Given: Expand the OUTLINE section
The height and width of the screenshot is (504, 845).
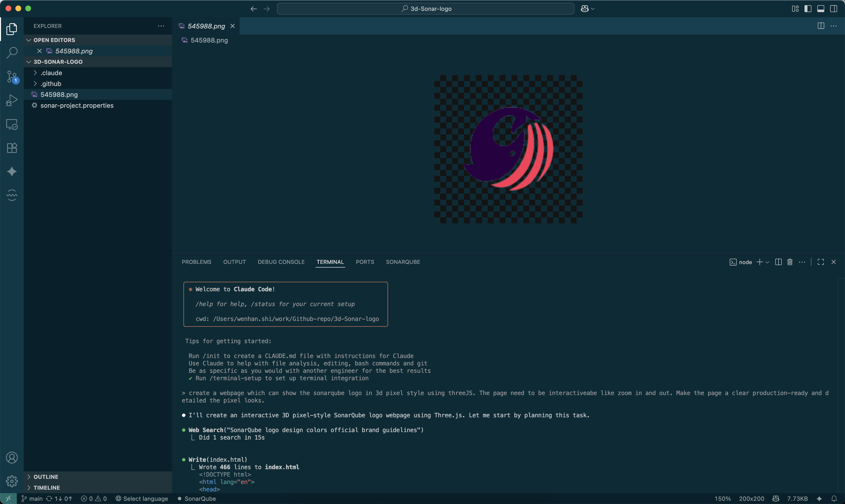Looking at the screenshot, I should click(x=45, y=477).
